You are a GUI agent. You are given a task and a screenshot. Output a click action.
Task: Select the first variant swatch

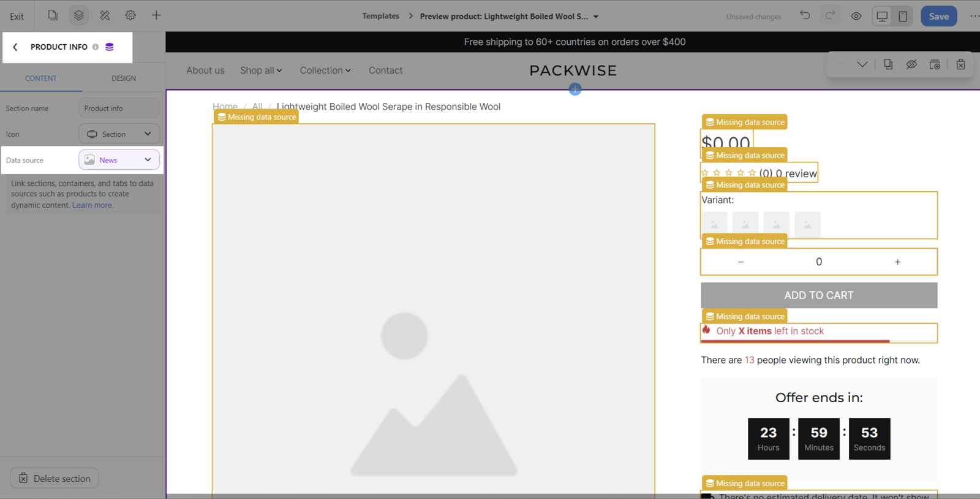pos(714,224)
